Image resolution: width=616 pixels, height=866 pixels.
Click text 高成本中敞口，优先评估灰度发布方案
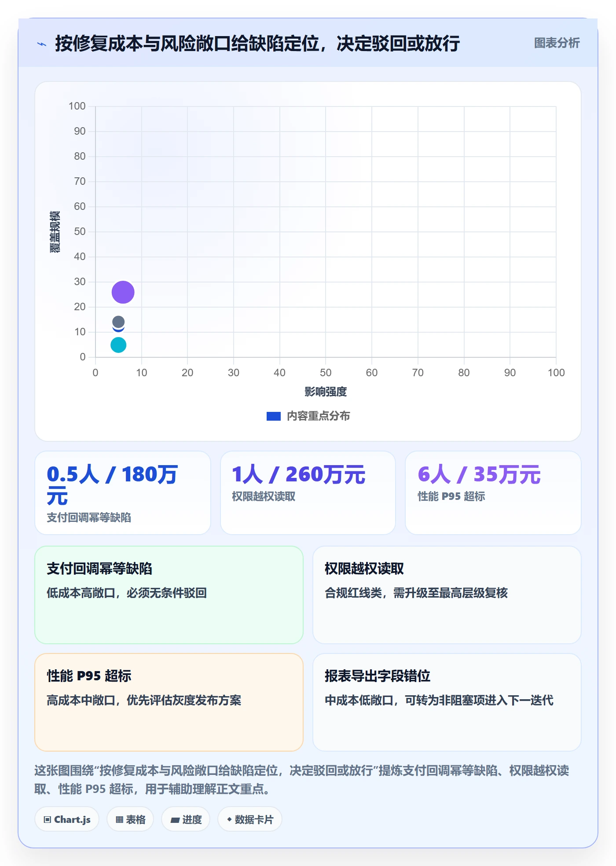pos(144,700)
